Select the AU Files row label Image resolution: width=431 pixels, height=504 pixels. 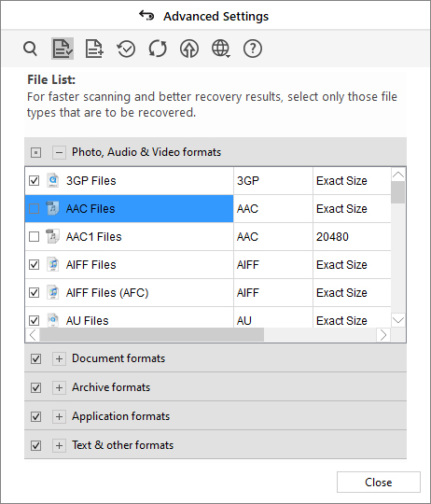[x=88, y=320]
